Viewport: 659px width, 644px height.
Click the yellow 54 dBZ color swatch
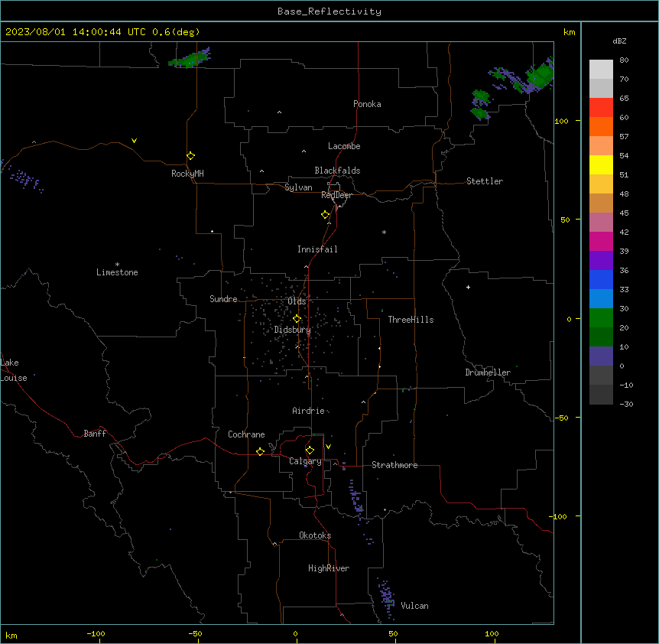601,164
